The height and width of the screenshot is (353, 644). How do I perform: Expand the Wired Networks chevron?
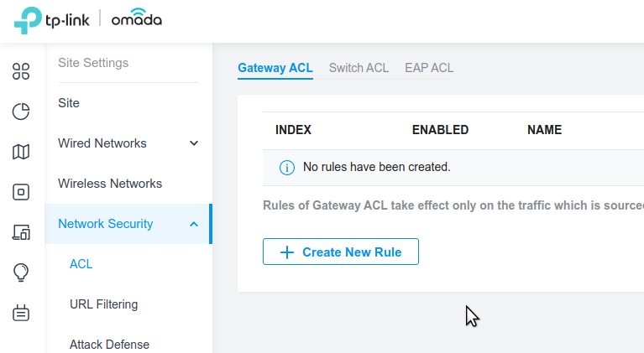click(194, 143)
